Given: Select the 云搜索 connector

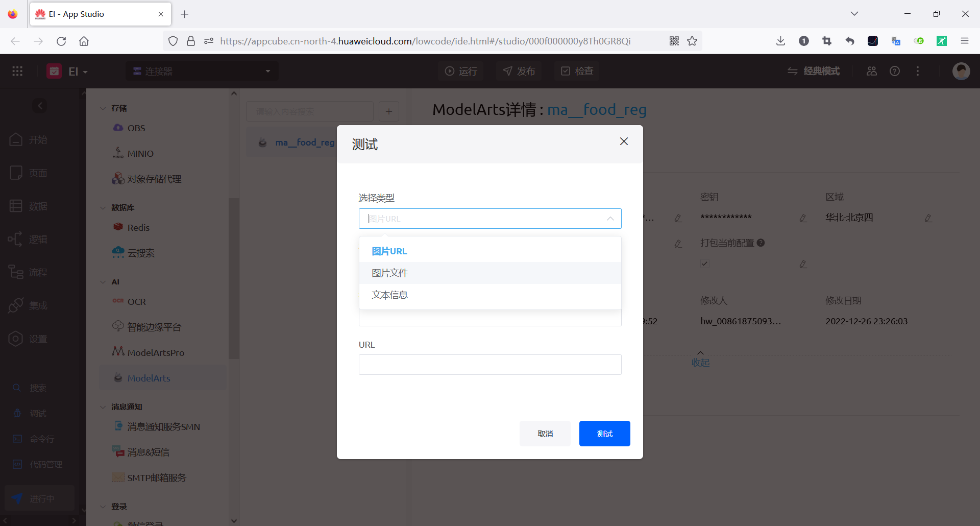Looking at the screenshot, I should coord(163,253).
